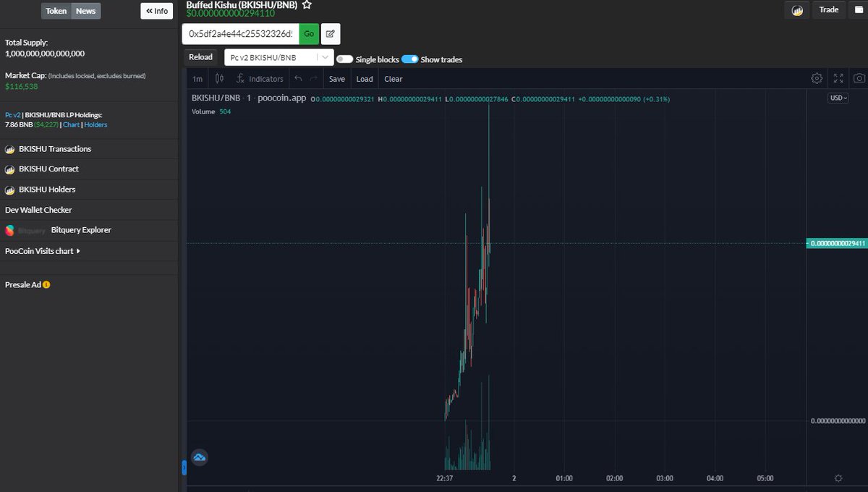Click the 22:37 time axis label
Viewport: 868px width, 492px height.
[x=445, y=478]
